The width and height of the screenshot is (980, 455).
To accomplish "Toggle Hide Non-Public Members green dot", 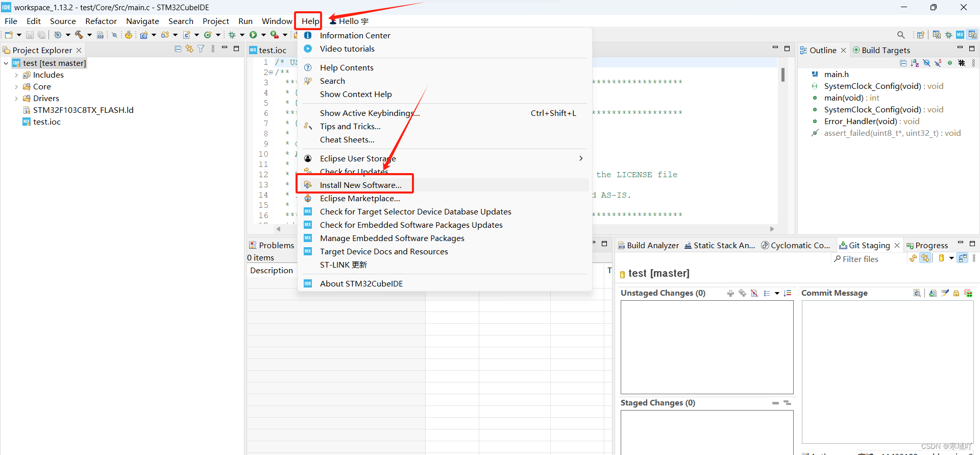I will click(950, 63).
